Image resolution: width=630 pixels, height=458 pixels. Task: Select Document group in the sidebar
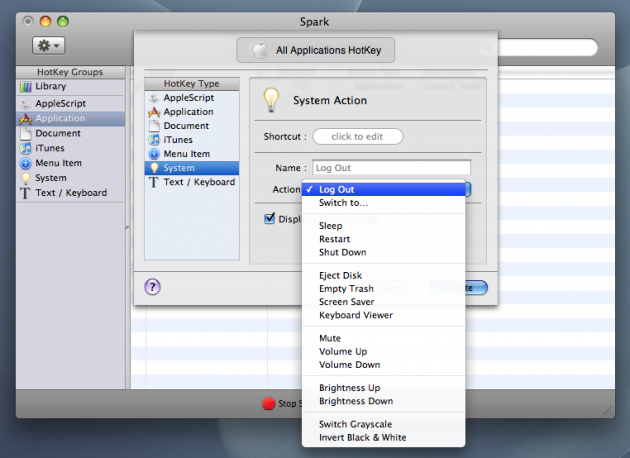pyautogui.click(x=70, y=133)
